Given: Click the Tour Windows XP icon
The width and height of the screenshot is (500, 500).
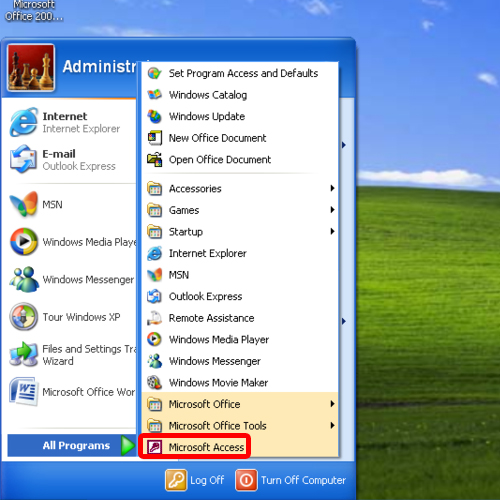Looking at the screenshot, I should (x=24, y=317).
